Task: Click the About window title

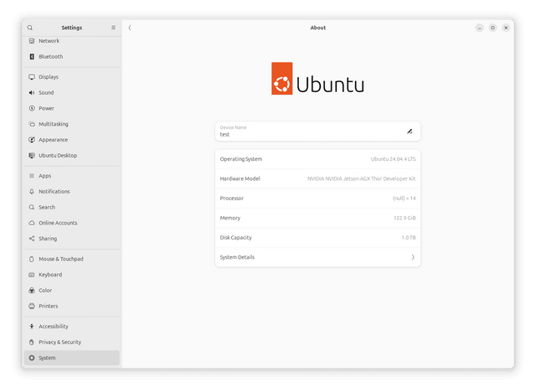Action: click(318, 28)
